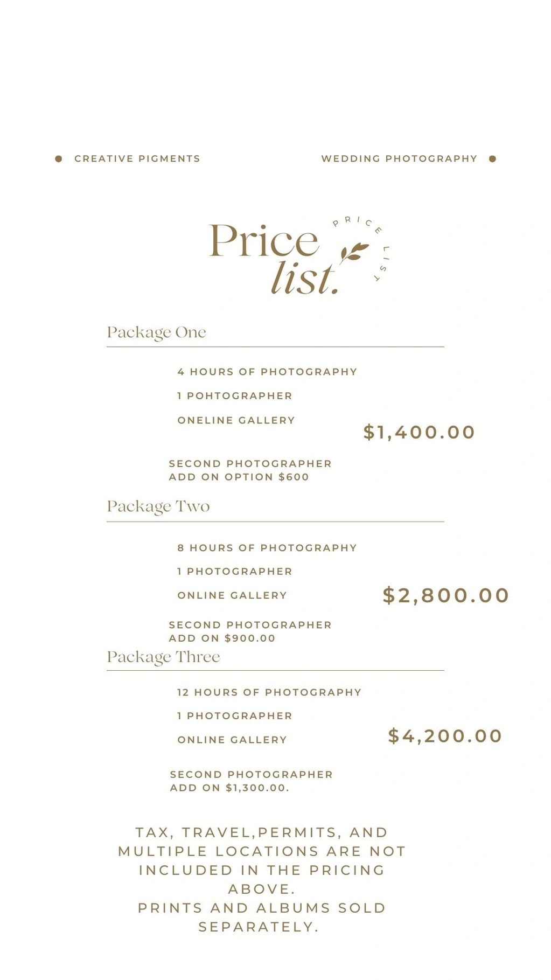Click the large Price list title
The width and height of the screenshot is (551, 980).
tap(275, 259)
